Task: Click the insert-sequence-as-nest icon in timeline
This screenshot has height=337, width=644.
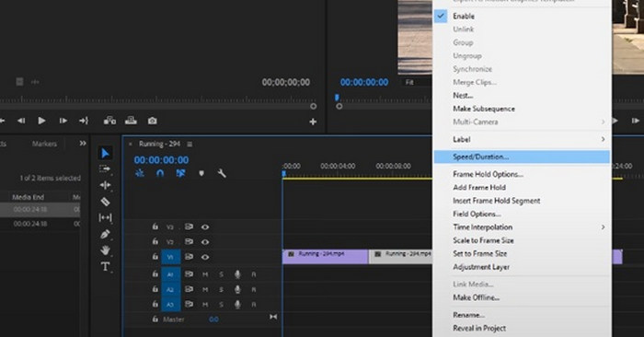Action: [x=140, y=173]
